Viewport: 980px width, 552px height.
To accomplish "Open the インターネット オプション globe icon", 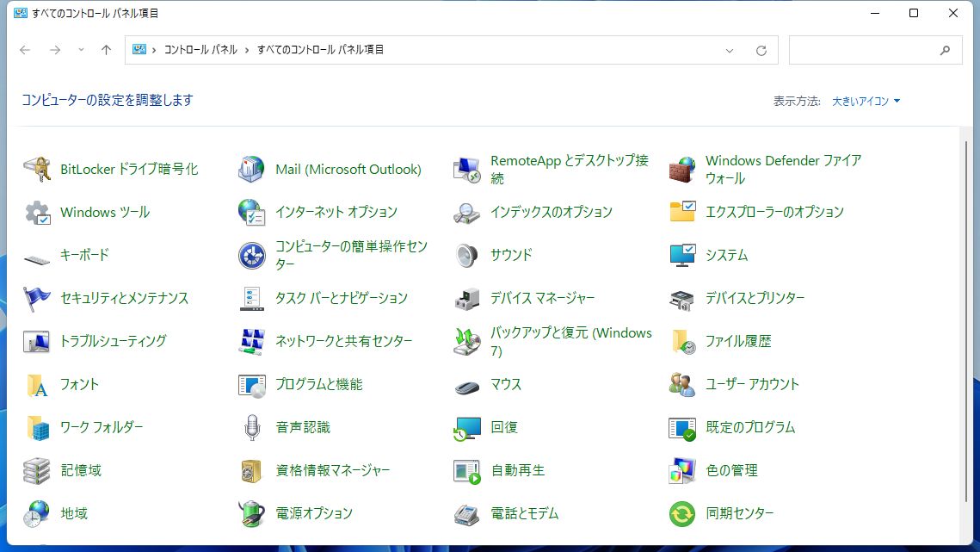I will (x=252, y=212).
